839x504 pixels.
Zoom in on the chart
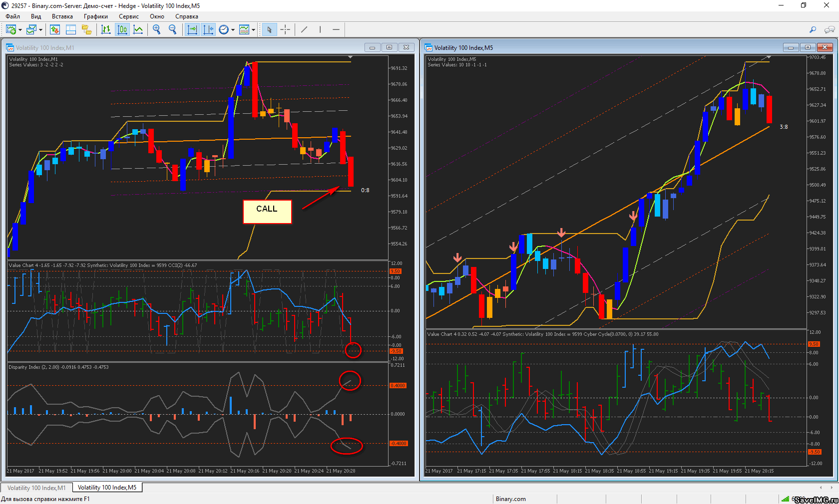157,30
